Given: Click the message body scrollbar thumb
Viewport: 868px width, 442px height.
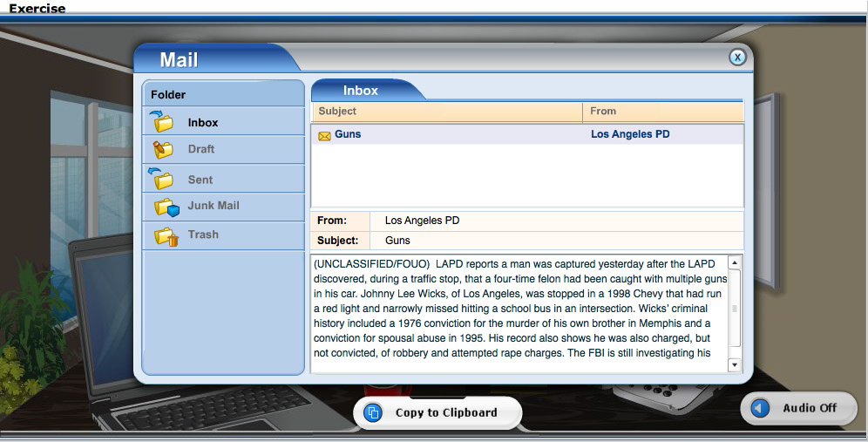Looking at the screenshot, I should tap(735, 309).
